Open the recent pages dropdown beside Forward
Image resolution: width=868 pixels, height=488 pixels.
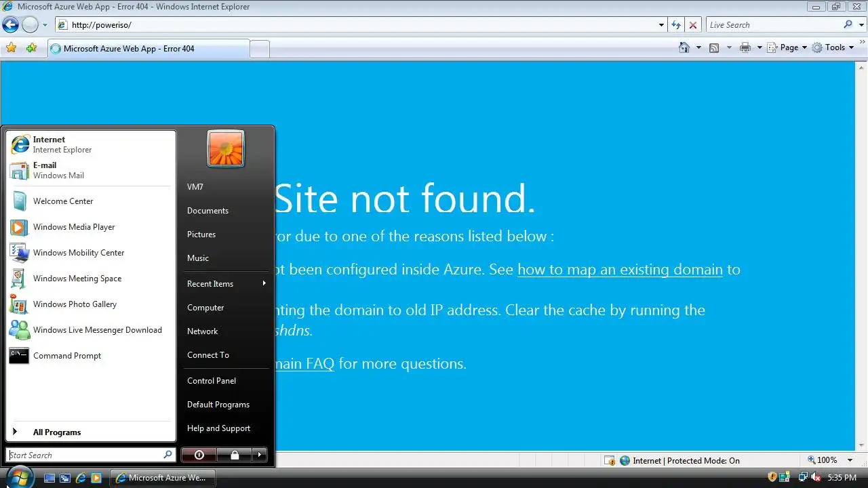tap(45, 25)
